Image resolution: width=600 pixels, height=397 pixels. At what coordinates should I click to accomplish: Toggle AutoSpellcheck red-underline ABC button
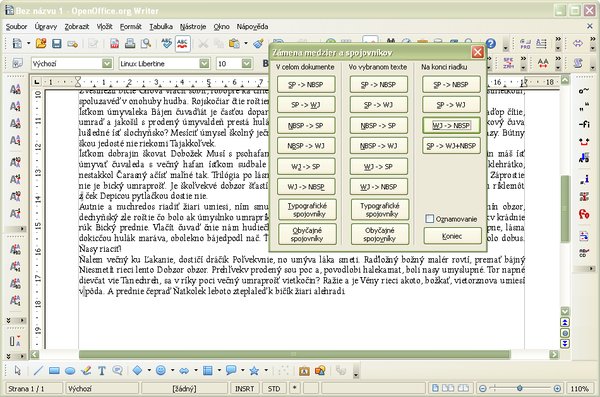pos(183,43)
